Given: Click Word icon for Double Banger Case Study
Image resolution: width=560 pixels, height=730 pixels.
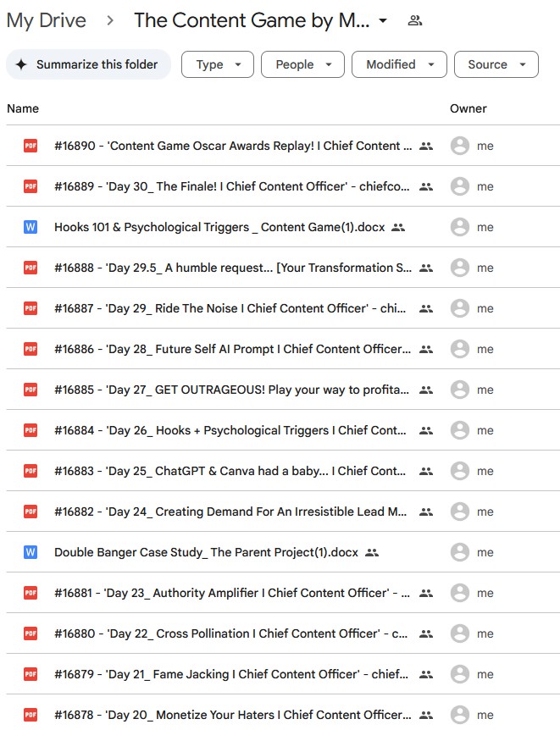Looking at the screenshot, I should (x=30, y=552).
